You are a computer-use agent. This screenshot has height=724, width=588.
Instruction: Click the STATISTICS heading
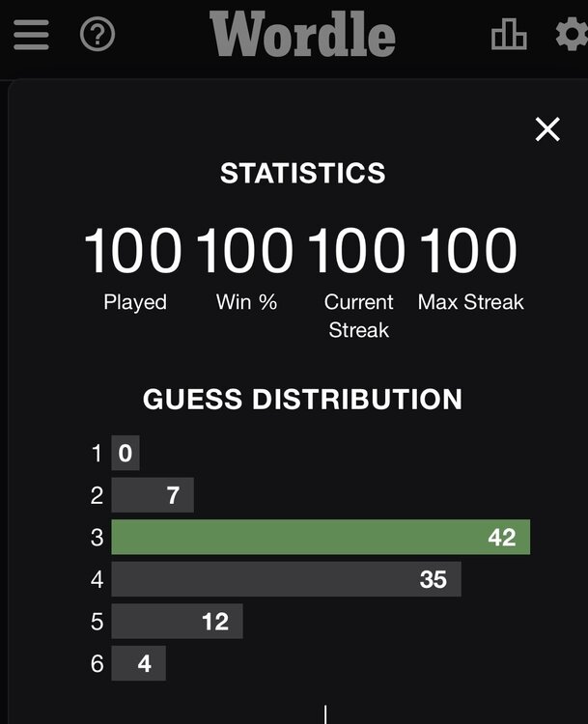point(302,173)
